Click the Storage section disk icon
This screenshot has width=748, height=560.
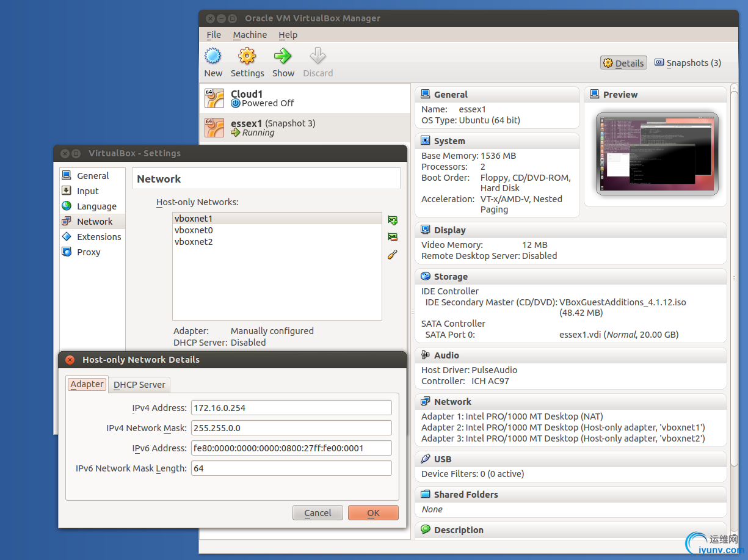click(x=426, y=277)
